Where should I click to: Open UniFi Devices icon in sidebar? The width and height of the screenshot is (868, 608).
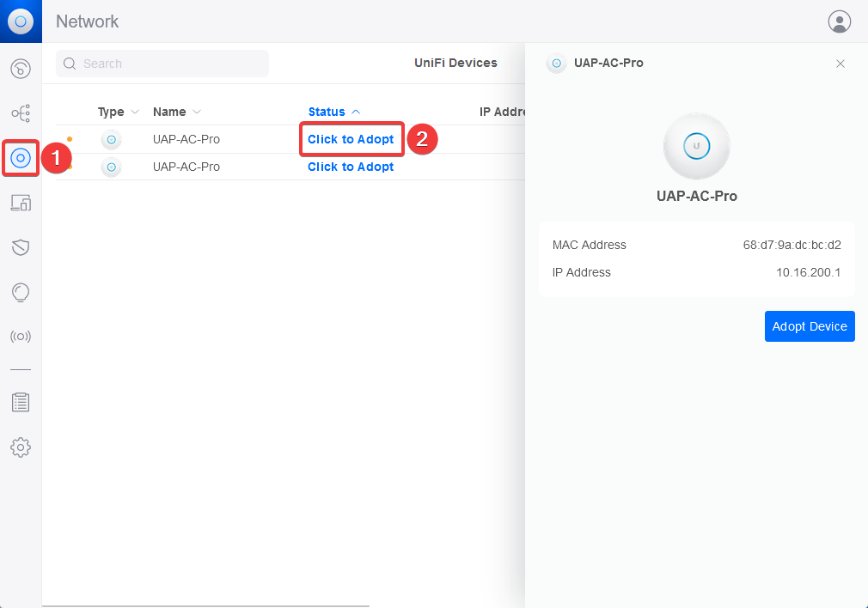[x=21, y=158]
